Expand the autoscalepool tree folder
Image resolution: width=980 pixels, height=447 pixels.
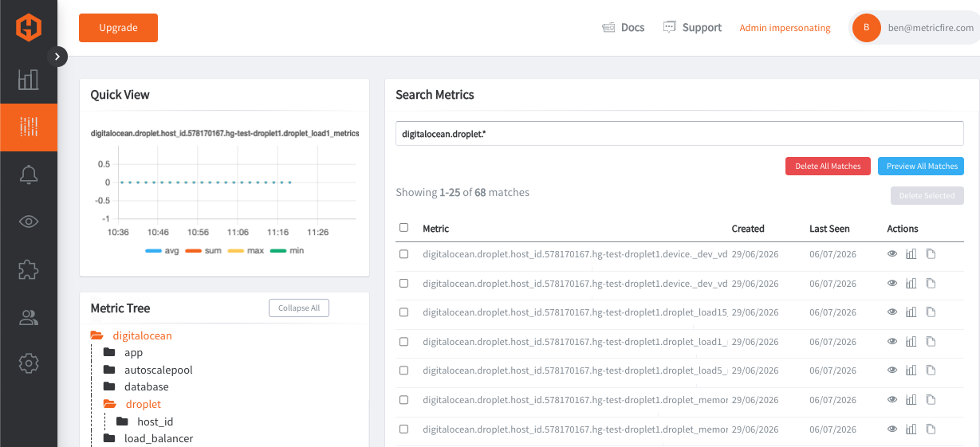[110, 370]
